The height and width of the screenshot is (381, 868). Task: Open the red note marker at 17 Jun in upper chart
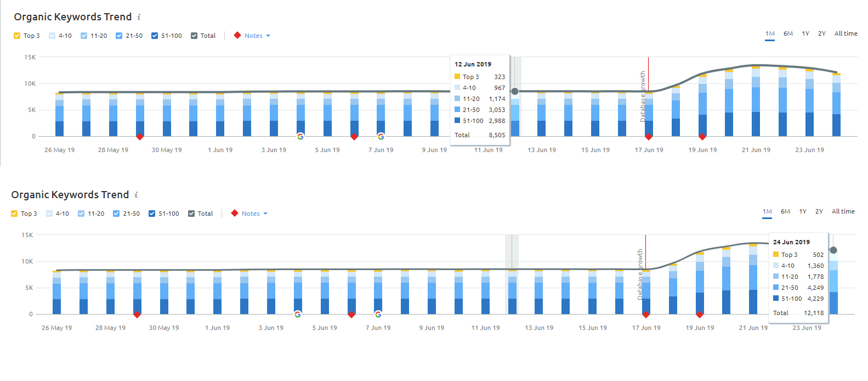[x=648, y=137]
